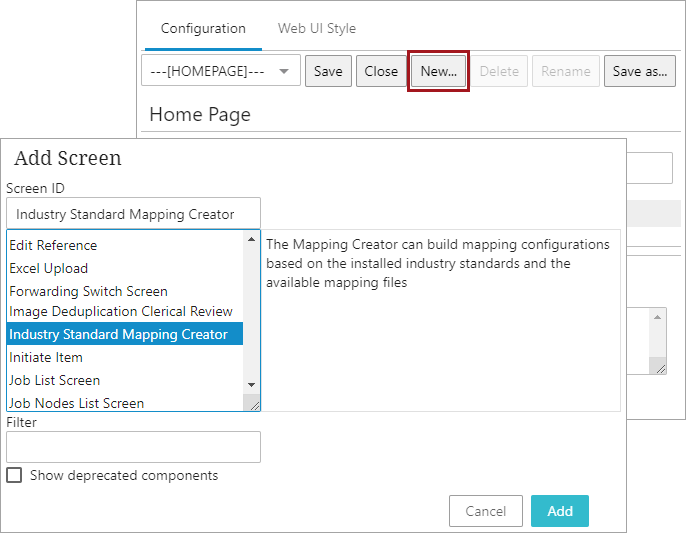Viewport: 686px width, 533px height.
Task: Select Initiate Item in the list
Action: click(x=125, y=357)
